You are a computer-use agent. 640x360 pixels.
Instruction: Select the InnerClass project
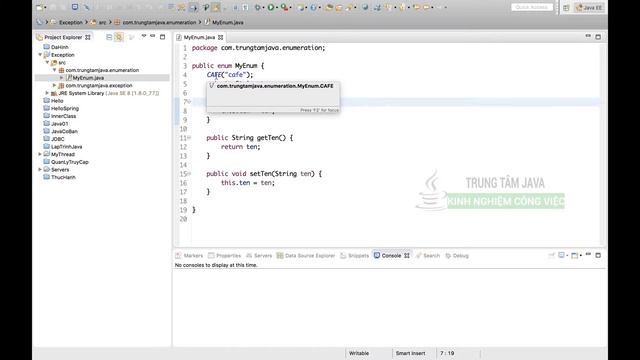[x=63, y=116]
